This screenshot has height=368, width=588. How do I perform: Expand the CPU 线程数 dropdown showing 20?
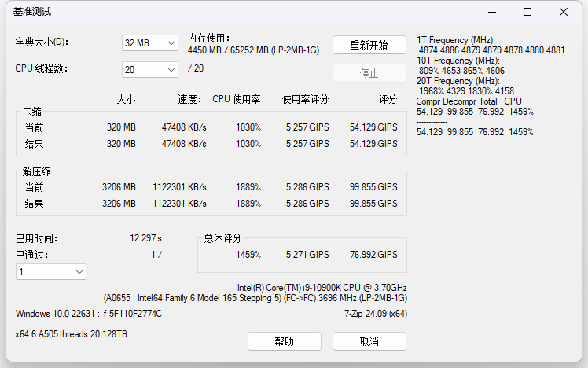click(149, 70)
